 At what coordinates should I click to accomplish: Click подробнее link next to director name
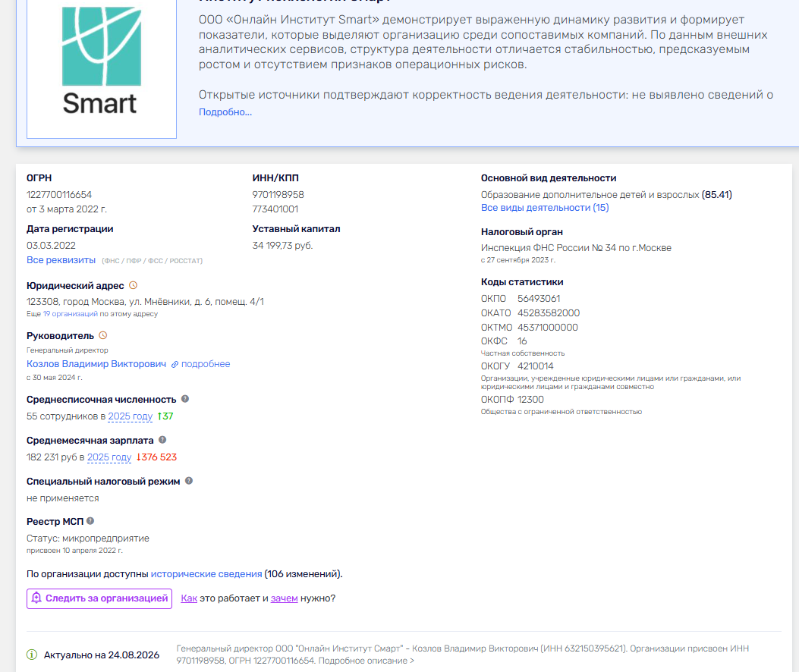click(x=206, y=364)
